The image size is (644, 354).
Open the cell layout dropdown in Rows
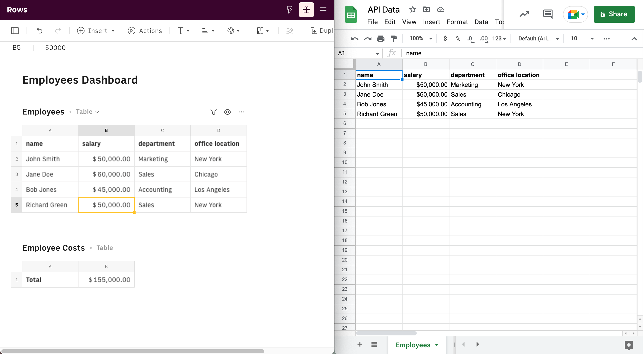point(263,30)
